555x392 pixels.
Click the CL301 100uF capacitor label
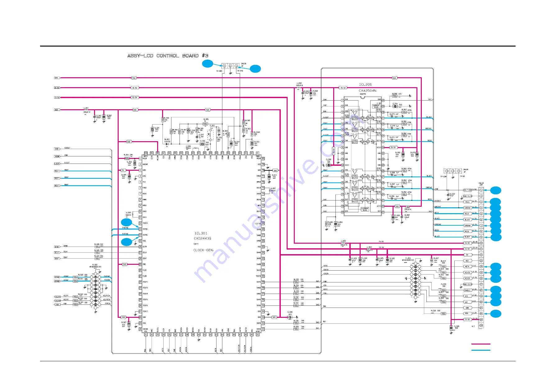tap(98, 116)
